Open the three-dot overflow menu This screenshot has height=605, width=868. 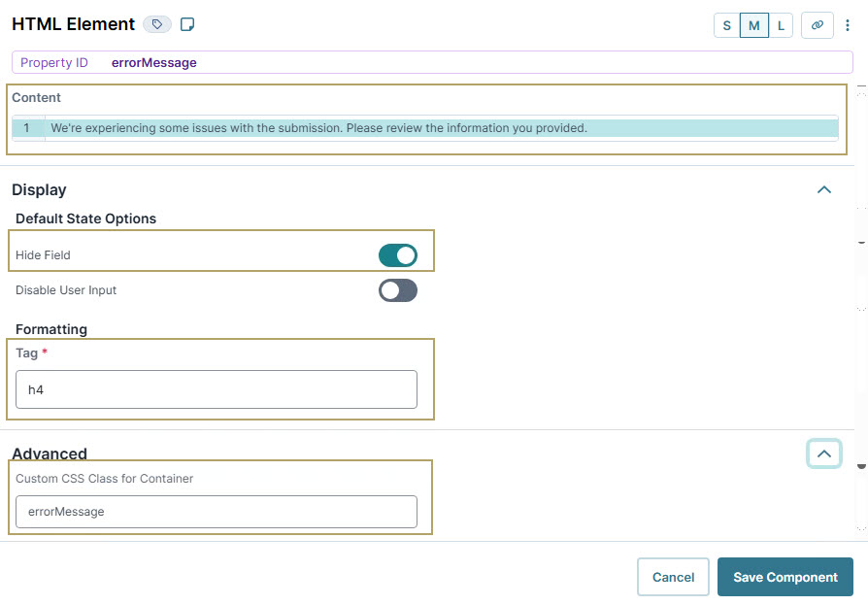[x=849, y=24]
